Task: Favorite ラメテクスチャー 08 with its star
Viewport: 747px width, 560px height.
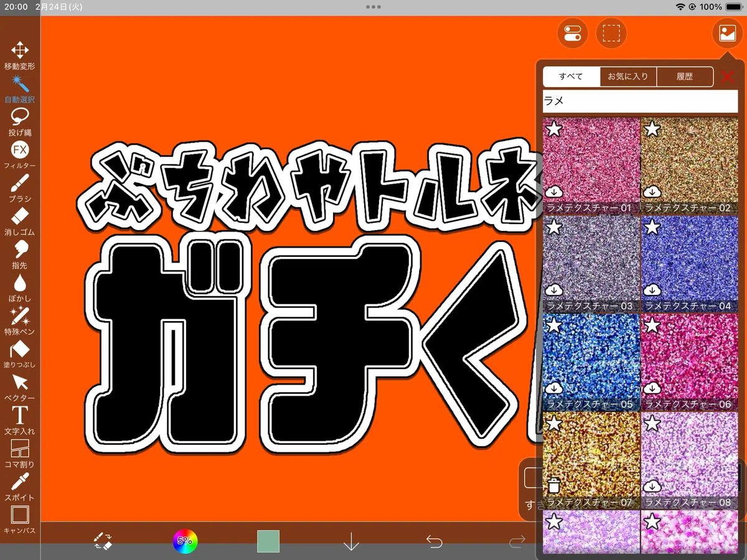Action: 652,424
